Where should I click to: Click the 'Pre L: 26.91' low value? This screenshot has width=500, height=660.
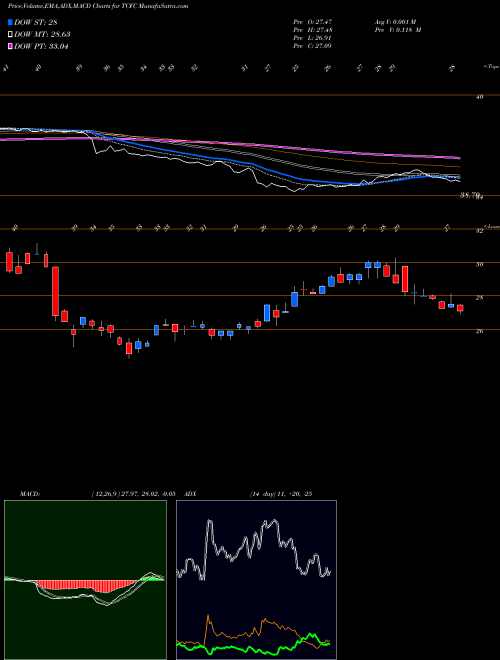pos(312,38)
